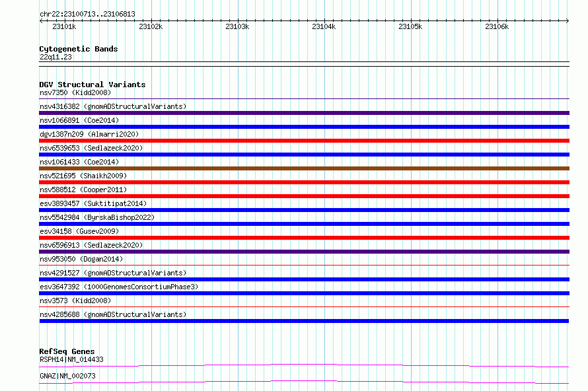Viewport: 588px width, 391px height.
Task: Open nsv953050 (Dogan2014) variant label
Action: tap(81, 259)
